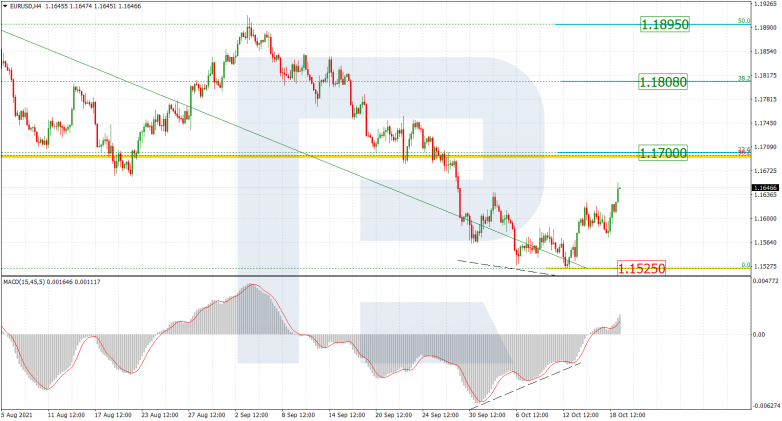Image resolution: width=782 pixels, height=421 pixels.
Task: Click the 12 Oct 12:00 time label
Action: coord(581,415)
